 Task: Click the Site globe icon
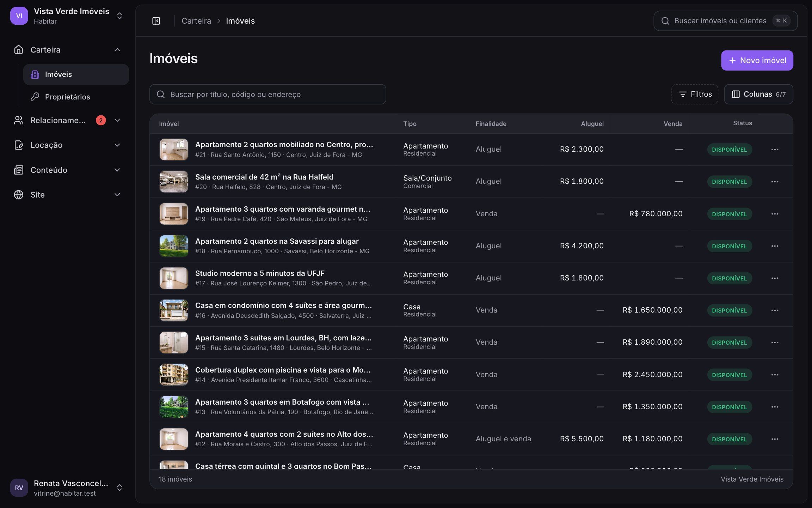[18, 195]
